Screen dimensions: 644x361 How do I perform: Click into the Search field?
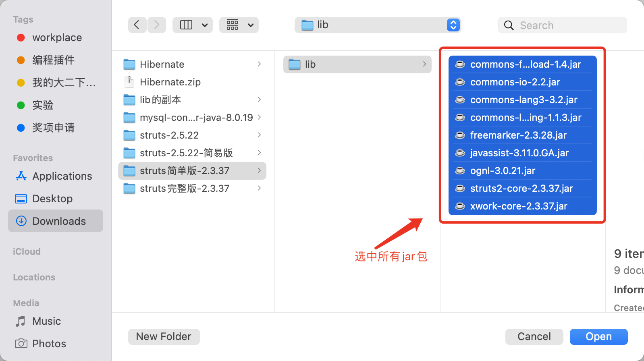[563, 25]
